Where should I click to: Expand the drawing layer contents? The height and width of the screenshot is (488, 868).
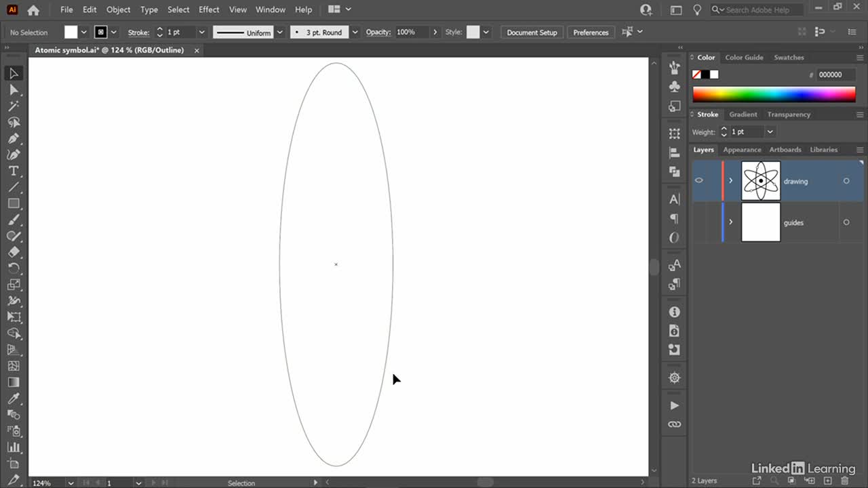(x=730, y=180)
